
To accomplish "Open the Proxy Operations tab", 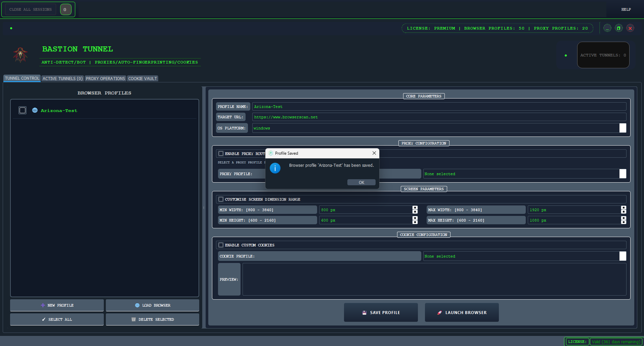I will [105, 79].
